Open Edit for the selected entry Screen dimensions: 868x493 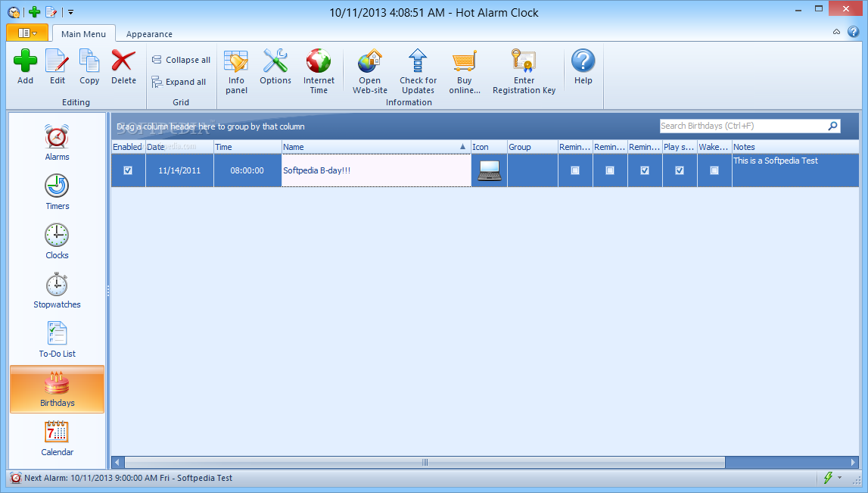coord(57,67)
